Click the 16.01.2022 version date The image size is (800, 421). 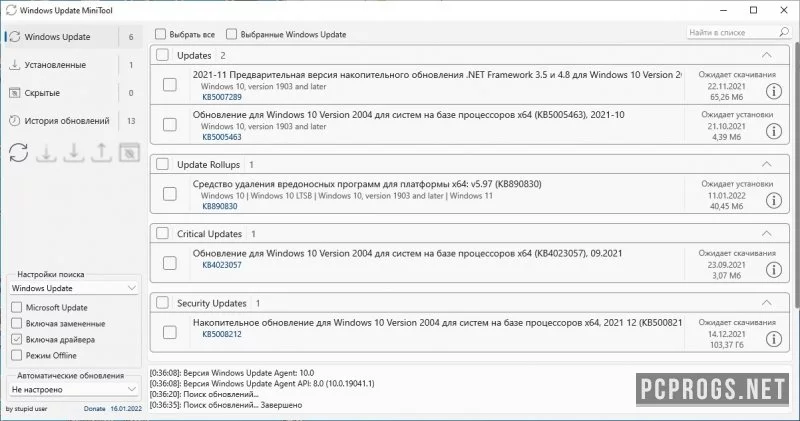[x=126, y=409]
